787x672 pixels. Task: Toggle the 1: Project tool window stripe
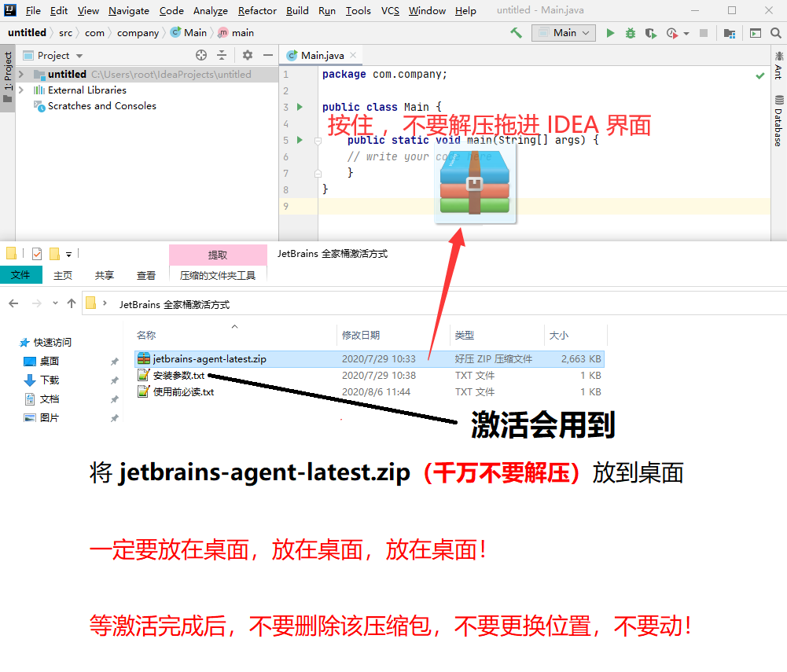click(8, 69)
